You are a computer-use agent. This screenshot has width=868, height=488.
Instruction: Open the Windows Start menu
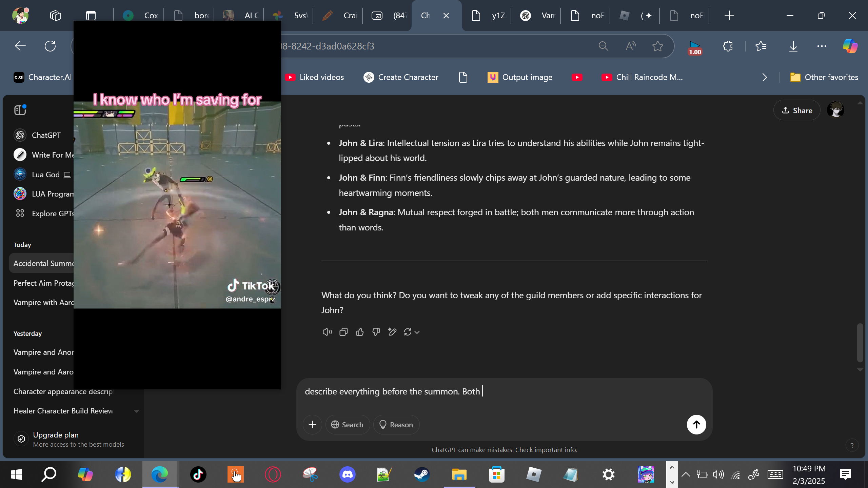16,474
